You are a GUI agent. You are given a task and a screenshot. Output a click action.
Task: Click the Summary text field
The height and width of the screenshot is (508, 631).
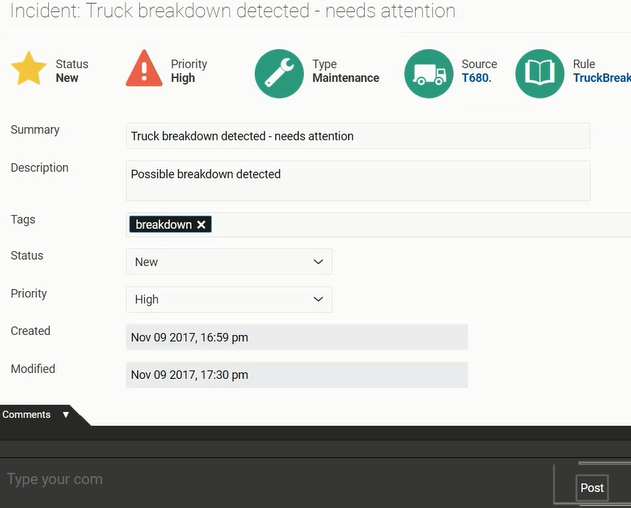coord(358,136)
